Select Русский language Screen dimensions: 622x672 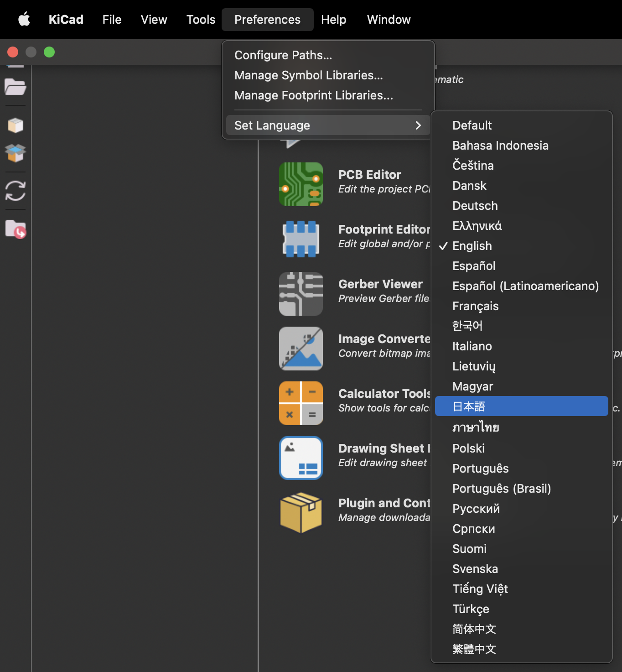522,509
